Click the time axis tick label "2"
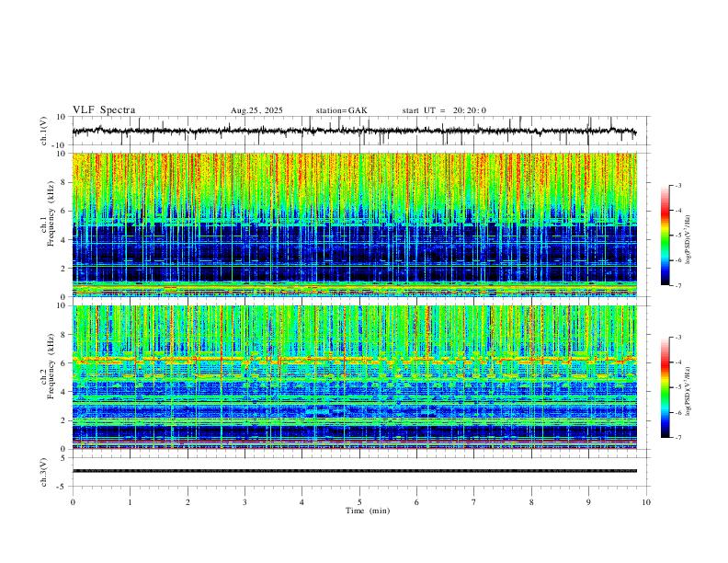728x563 pixels. click(x=188, y=502)
